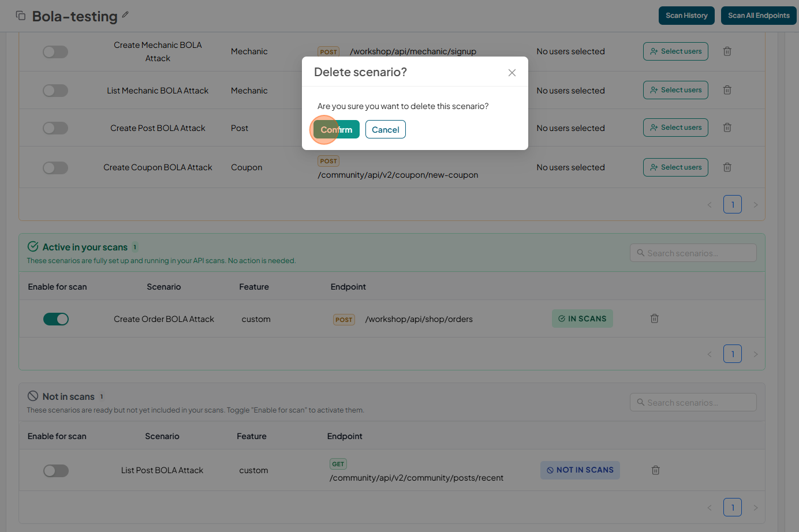Open Scan History
799x532 pixels.
coord(686,16)
